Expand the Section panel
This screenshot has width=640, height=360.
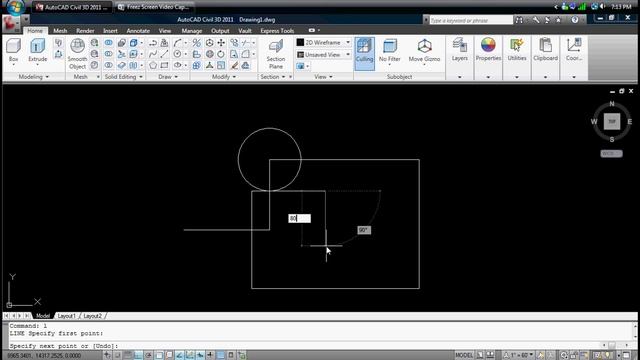pos(272,77)
